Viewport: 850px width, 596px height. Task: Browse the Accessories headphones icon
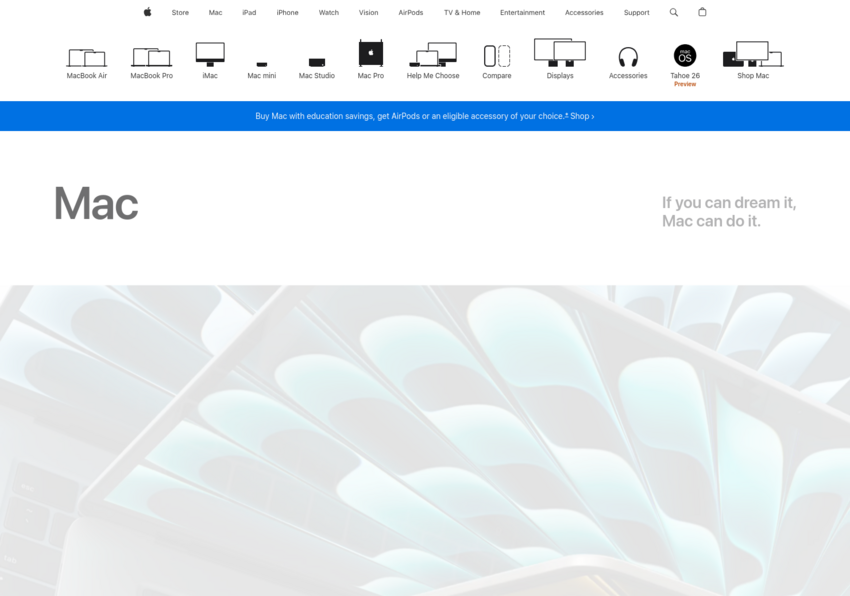pos(628,57)
